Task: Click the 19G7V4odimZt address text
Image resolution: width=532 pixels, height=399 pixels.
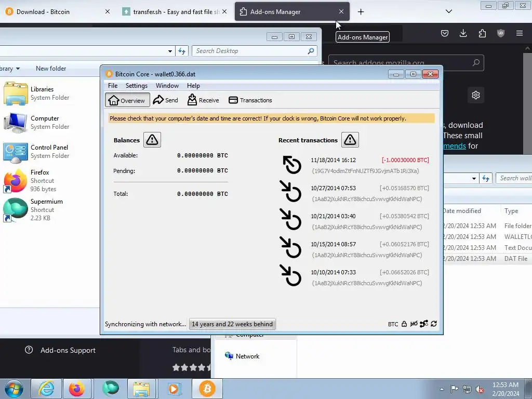Action: click(x=365, y=171)
